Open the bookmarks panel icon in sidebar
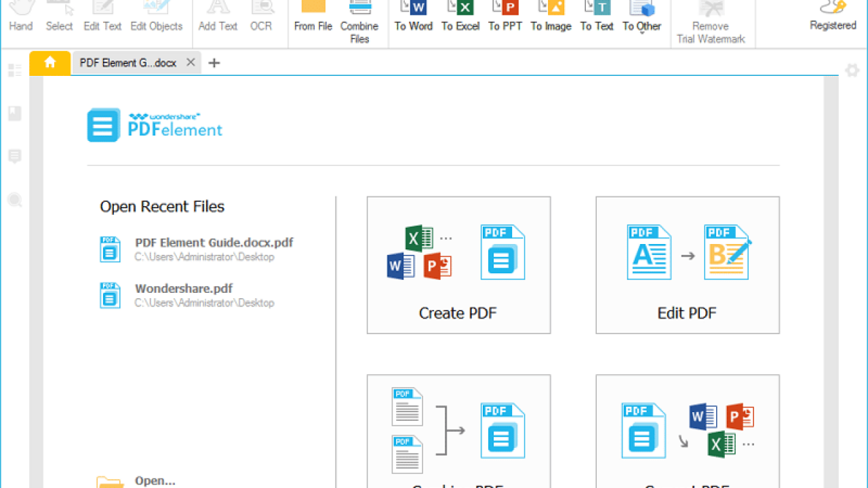This screenshot has height=488, width=868. click(14, 113)
